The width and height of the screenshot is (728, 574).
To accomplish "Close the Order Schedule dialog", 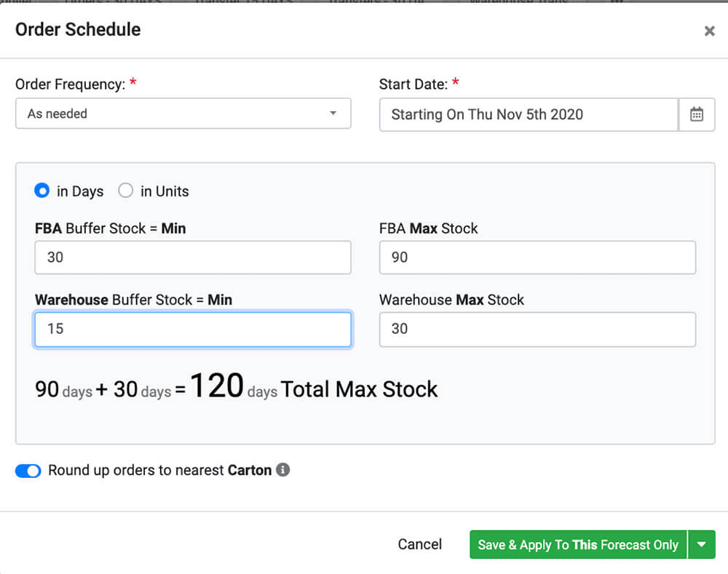I will tap(708, 31).
